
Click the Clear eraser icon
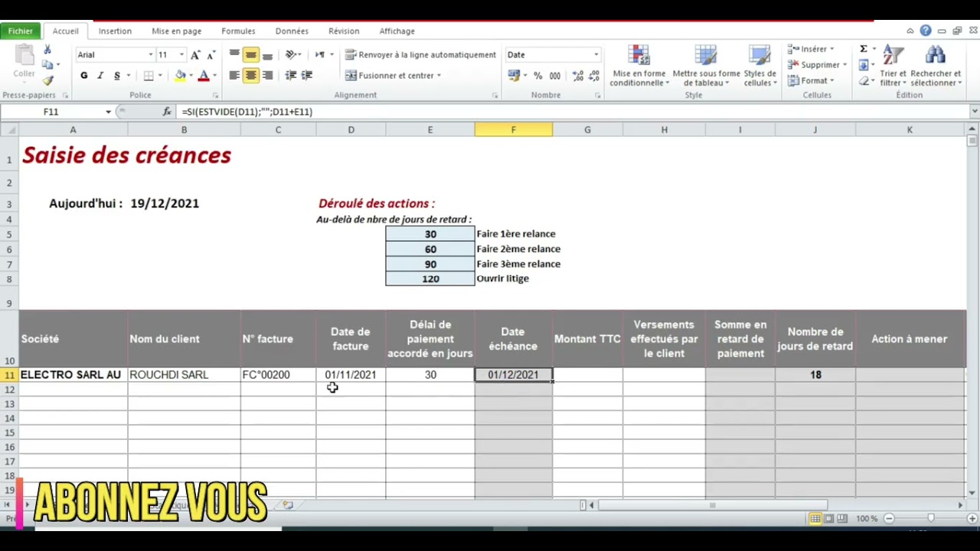(864, 81)
